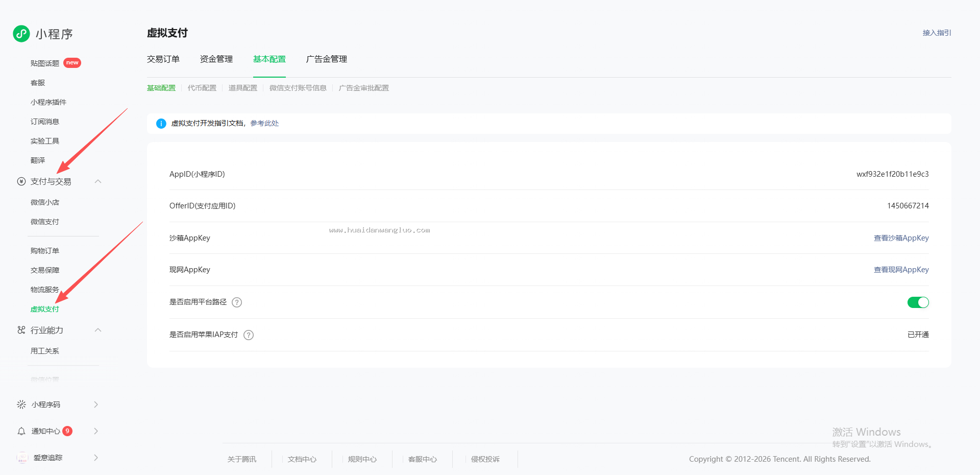This screenshot has height=475, width=980.
Task: Switch to the 交易订单 tab
Action: pos(163,59)
